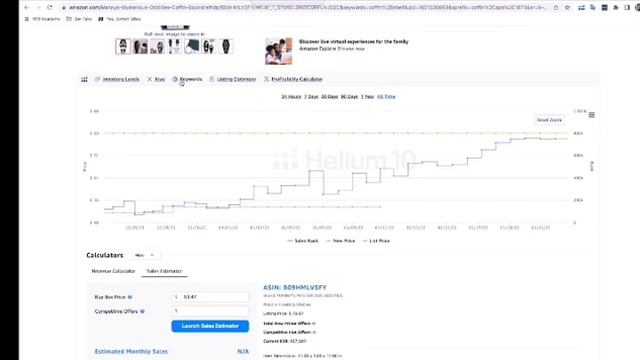Open the second bookmarks bar folder
The height and width of the screenshot is (360, 640).
[x=79, y=19]
